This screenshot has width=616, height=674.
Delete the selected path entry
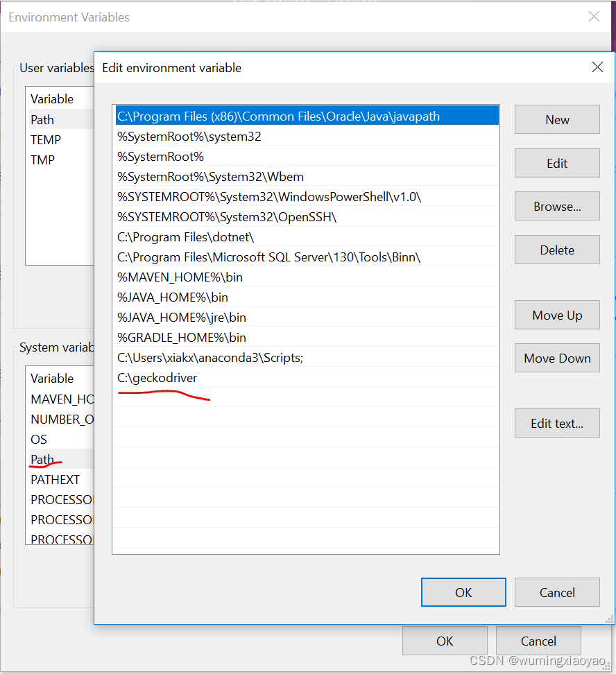(x=557, y=250)
